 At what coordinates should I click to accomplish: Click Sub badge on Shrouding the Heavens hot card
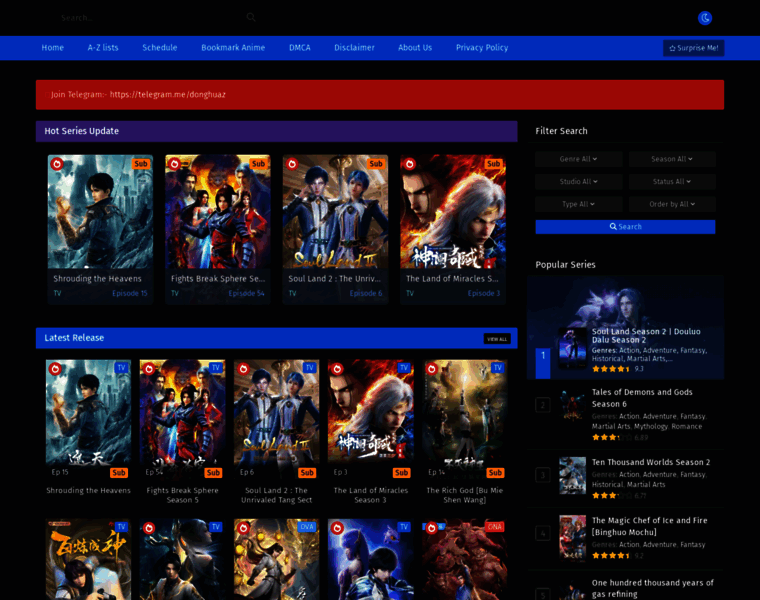[x=141, y=164]
